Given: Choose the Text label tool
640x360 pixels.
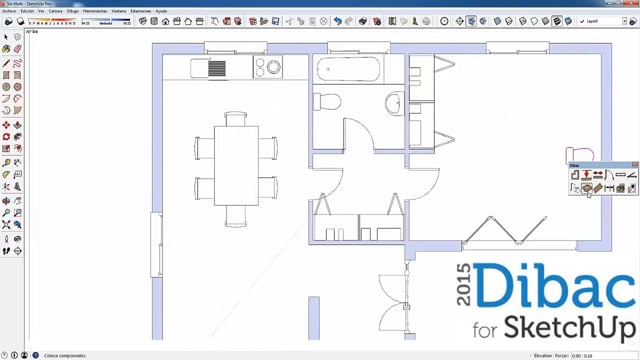Looking at the screenshot, I should click(18, 175).
